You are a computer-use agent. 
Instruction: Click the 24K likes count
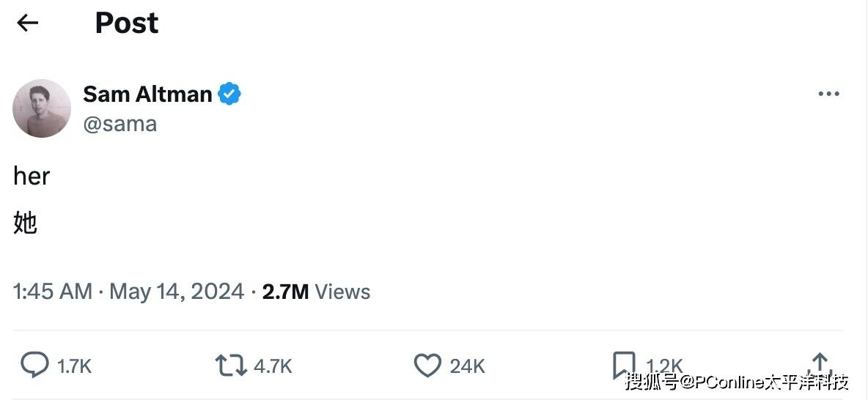click(468, 366)
